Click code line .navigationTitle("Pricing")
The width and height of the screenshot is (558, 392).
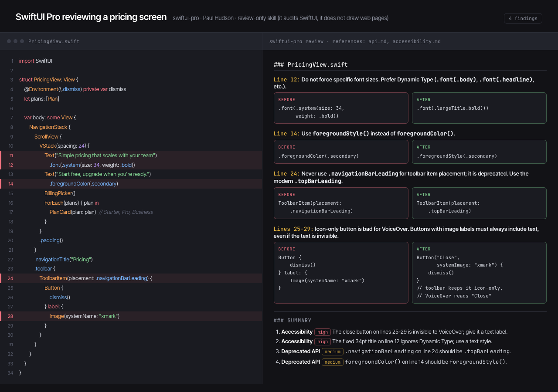(64, 260)
